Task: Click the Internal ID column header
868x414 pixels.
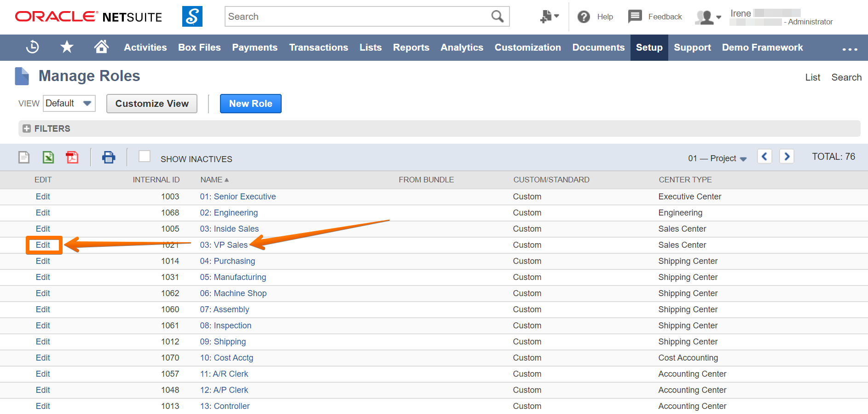Action: [x=156, y=180]
